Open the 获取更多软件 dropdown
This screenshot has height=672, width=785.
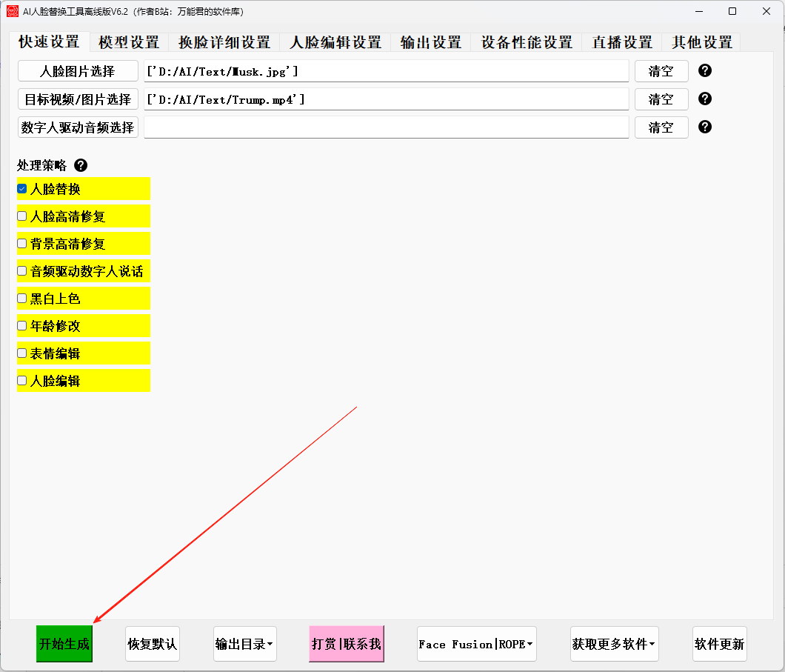(614, 644)
